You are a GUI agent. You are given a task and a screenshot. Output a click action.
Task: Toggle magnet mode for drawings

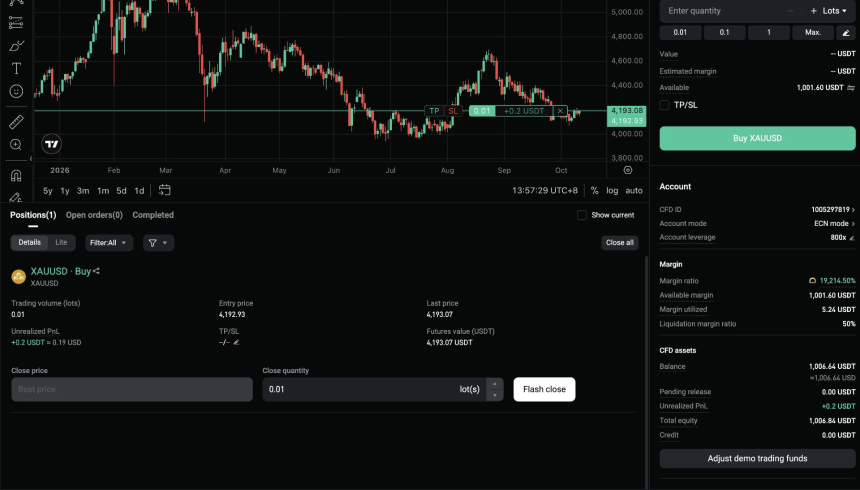tap(16, 176)
